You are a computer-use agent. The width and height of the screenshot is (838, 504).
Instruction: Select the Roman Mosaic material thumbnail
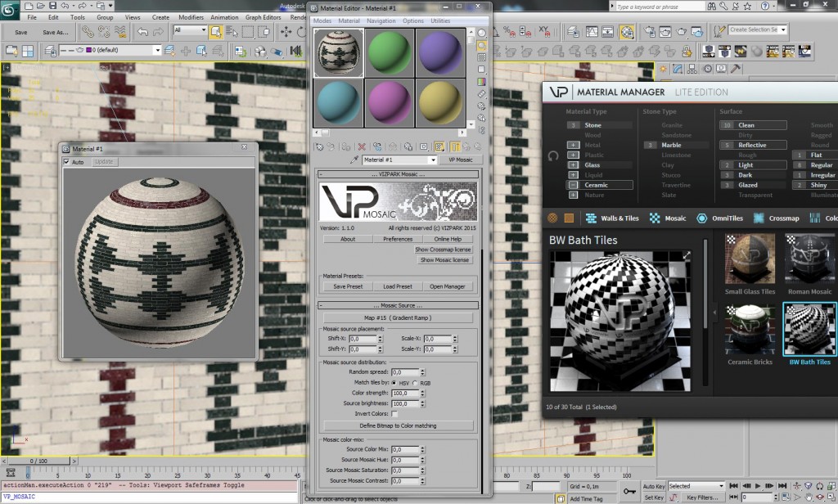809,258
